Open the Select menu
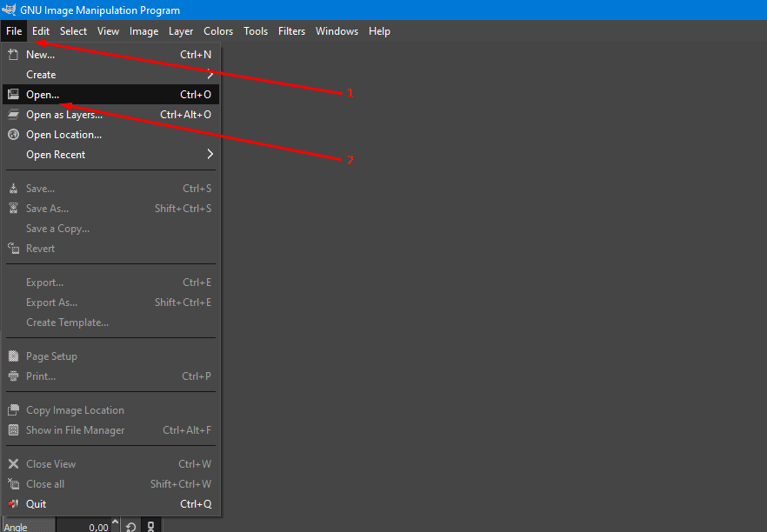The height and width of the screenshot is (532, 767). pos(73,31)
